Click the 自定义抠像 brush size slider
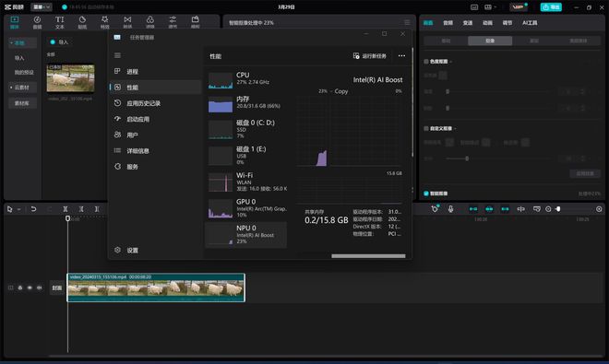The width and height of the screenshot is (609, 364). pos(498,159)
